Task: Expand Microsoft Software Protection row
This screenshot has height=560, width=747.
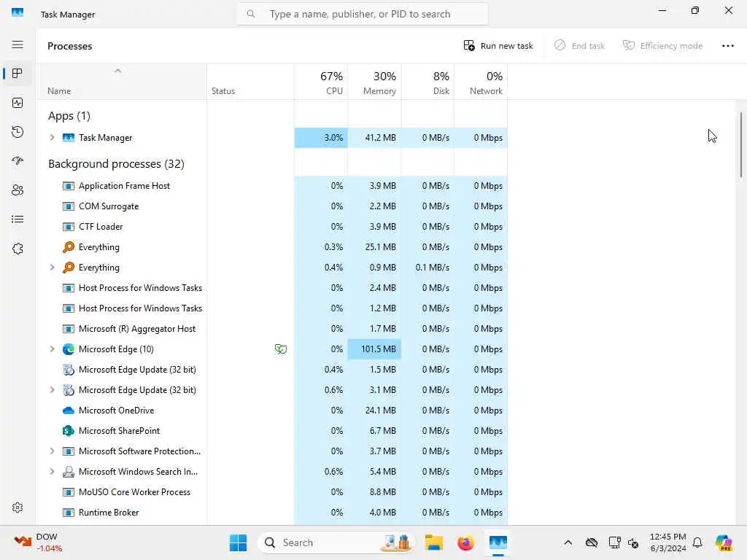Action: click(52, 451)
